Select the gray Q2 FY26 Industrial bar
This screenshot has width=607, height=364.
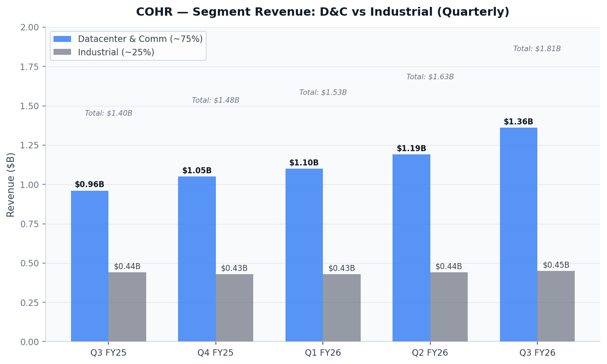point(449,307)
